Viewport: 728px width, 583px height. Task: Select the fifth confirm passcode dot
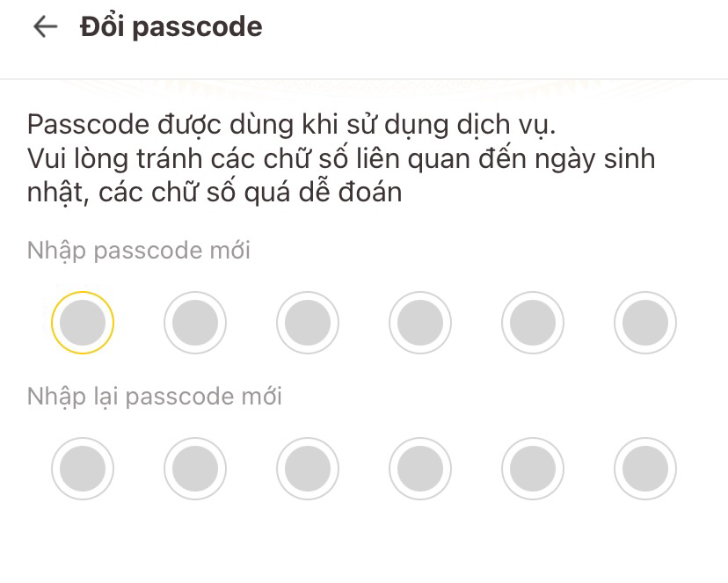click(x=532, y=468)
